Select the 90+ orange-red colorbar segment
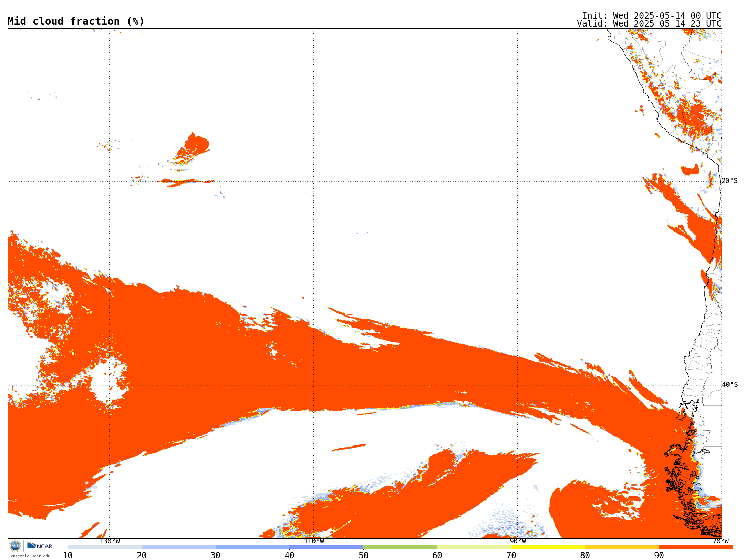Image resolution: width=744 pixels, height=560 pixels. pyautogui.click(x=696, y=547)
